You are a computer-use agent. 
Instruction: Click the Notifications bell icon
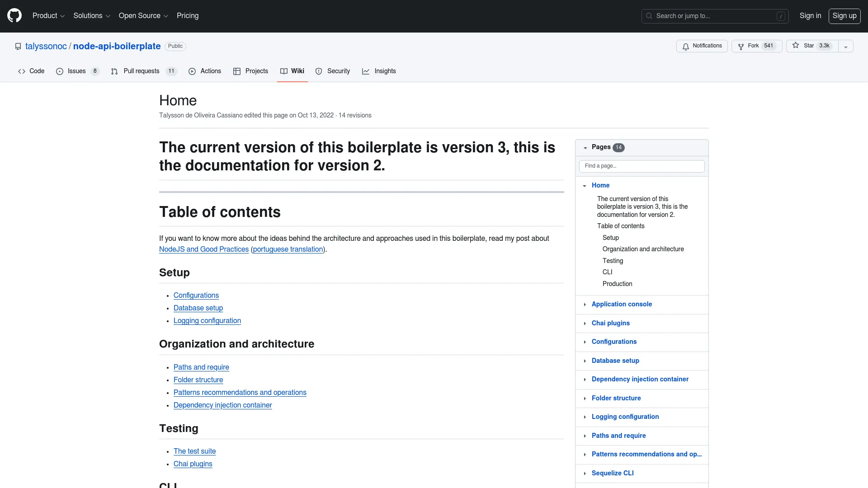[x=686, y=47]
